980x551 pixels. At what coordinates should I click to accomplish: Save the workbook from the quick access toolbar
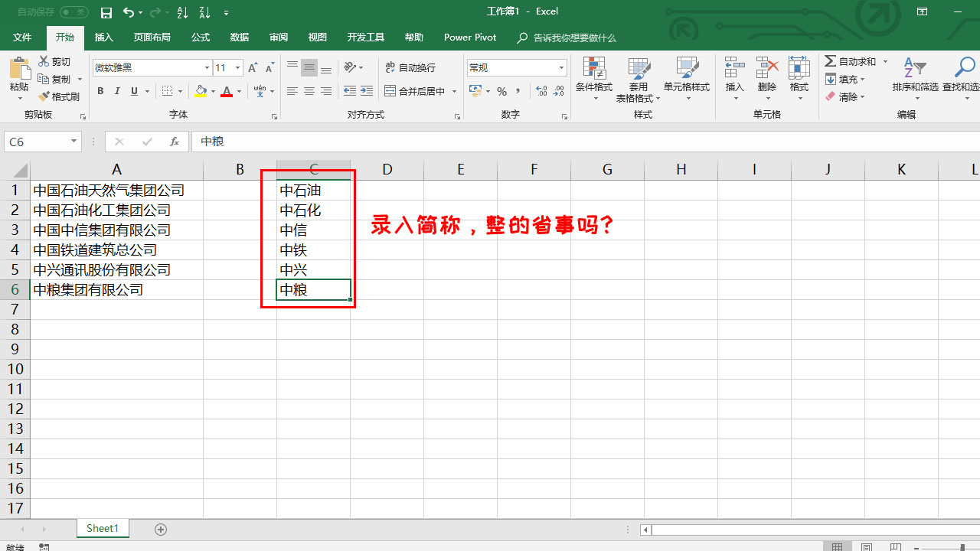click(x=106, y=12)
